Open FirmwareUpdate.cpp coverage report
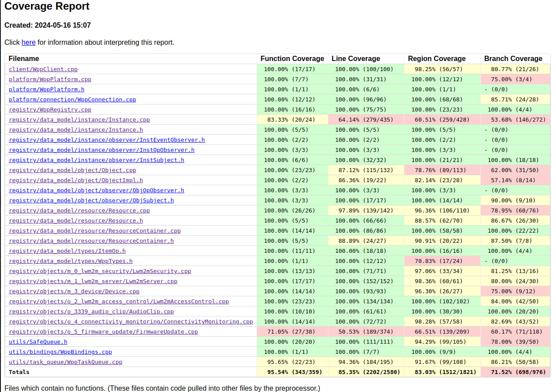 [x=103, y=332]
